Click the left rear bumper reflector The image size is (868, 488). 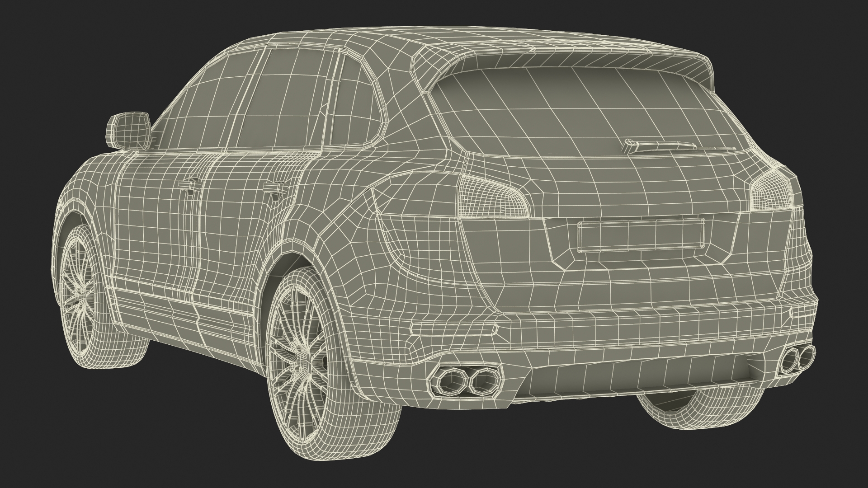pos(454,328)
